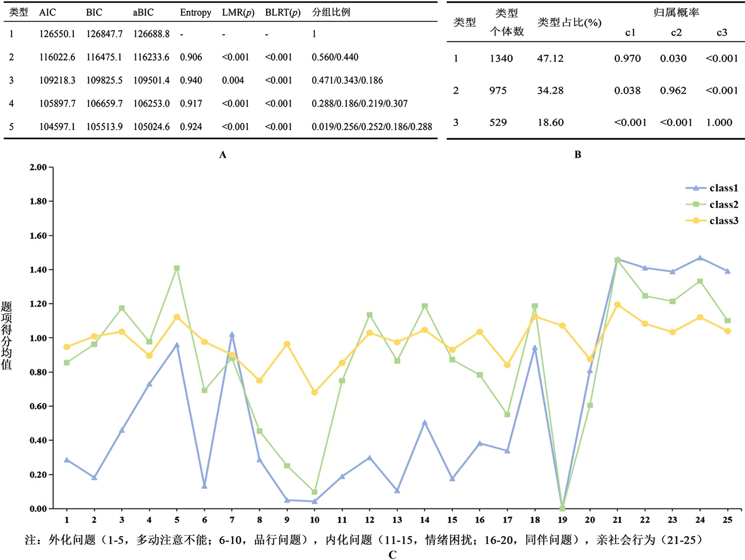Select class2 green square peak at item 5
Viewport: 745px width, 560px height.
(x=177, y=268)
